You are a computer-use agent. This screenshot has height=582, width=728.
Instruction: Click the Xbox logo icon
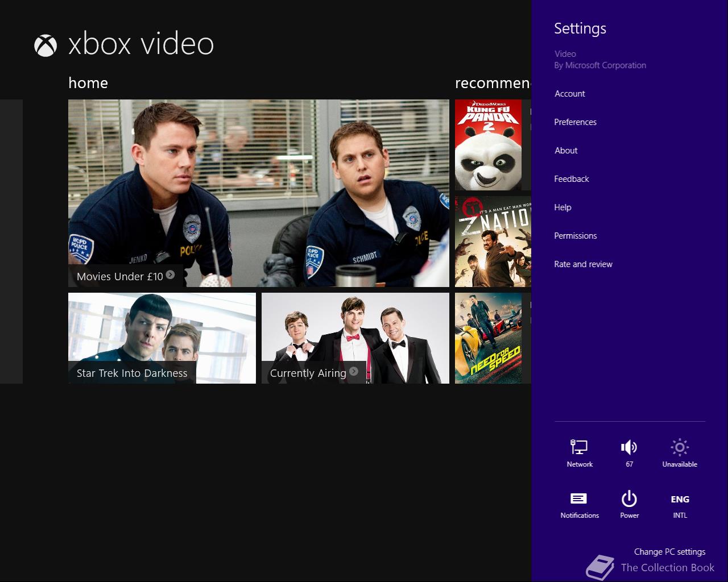pyautogui.click(x=45, y=45)
